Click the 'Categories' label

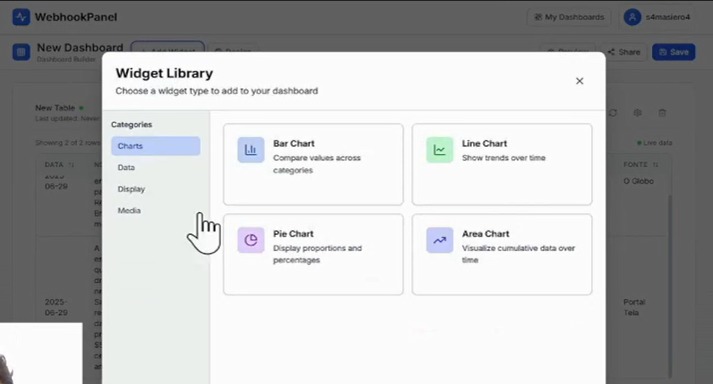coord(131,125)
